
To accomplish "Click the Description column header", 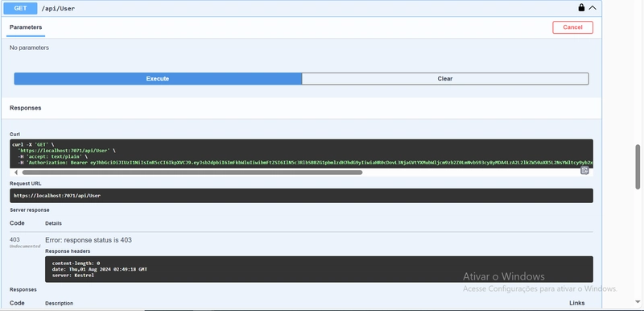I will pos(59,303).
